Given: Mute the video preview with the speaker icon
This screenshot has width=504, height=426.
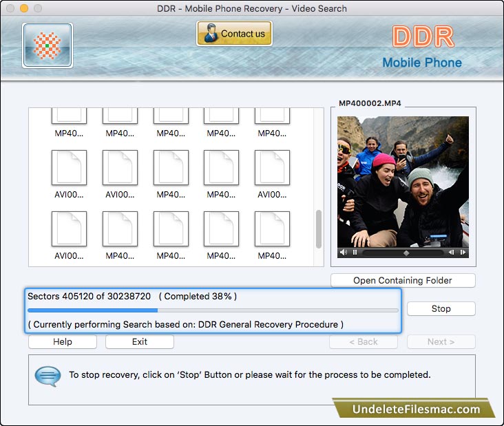Looking at the screenshot, I should pyautogui.click(x=344, y=252).
